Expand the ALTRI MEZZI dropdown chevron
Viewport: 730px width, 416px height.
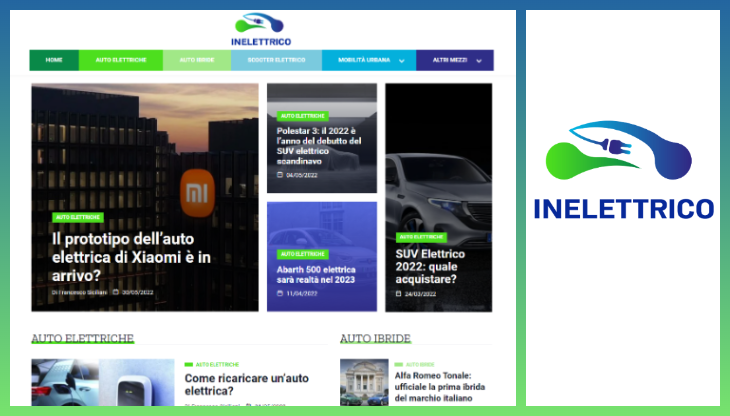tap(479, 60)
